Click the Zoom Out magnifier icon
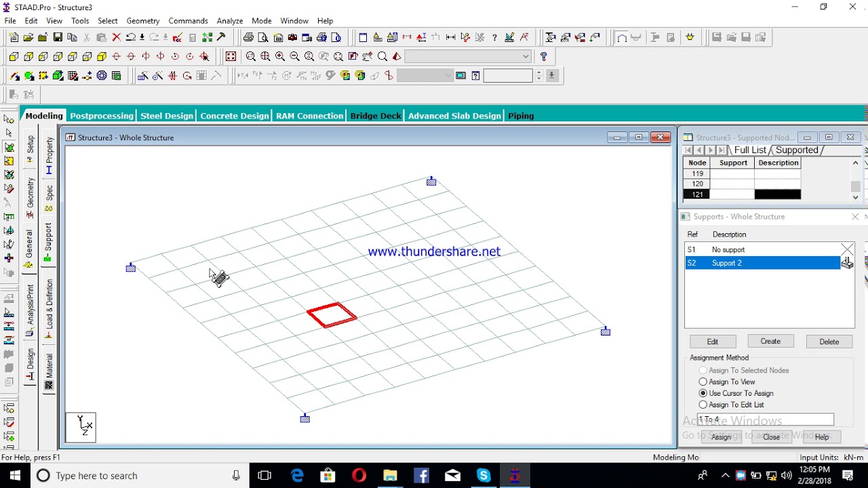The image size is (868, 488). pos(294,57)
